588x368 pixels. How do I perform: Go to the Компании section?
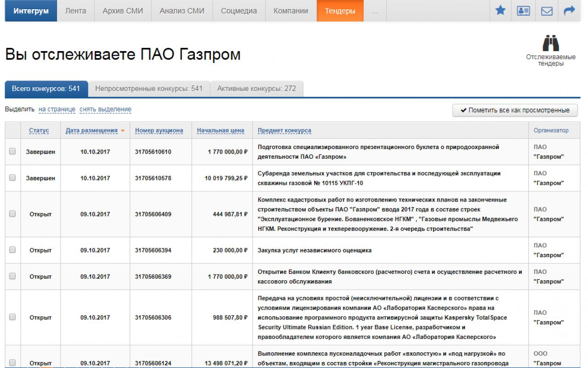tap(290, 10)
